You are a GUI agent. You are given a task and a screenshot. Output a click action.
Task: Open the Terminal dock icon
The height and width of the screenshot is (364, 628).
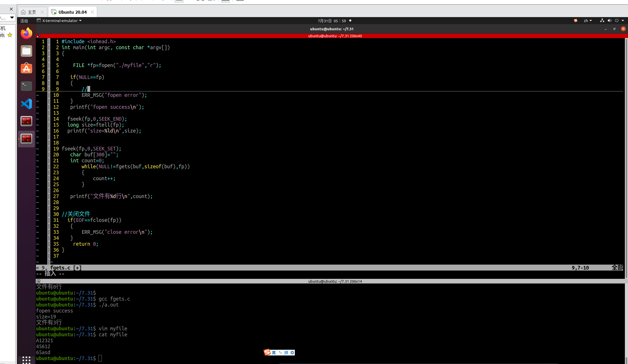click(26, 86)
